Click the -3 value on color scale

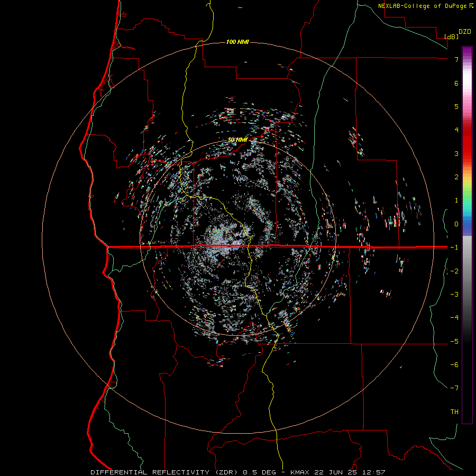point(454,295)
